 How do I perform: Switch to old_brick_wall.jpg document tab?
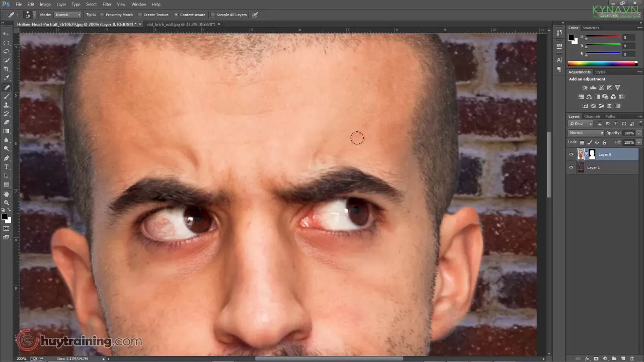click(x=181, y=24)
